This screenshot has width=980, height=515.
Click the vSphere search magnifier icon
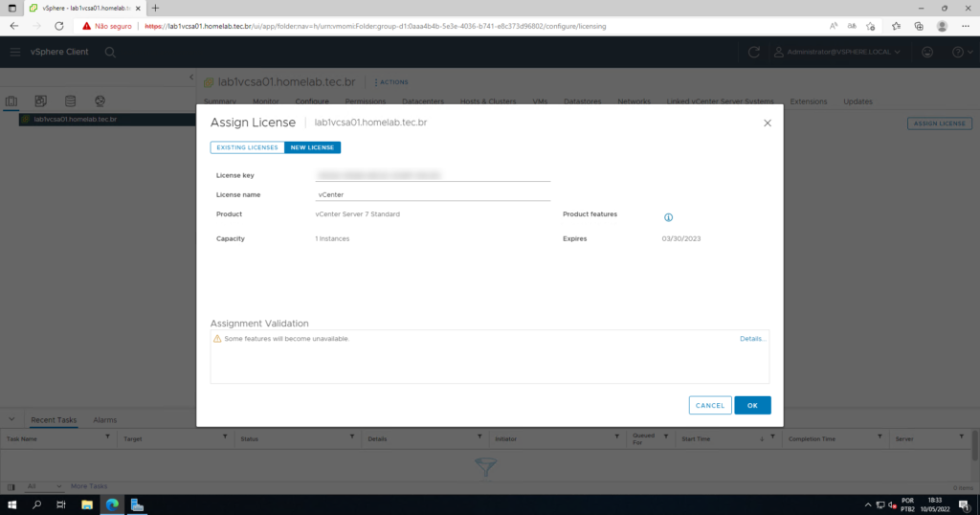(110, 53)
